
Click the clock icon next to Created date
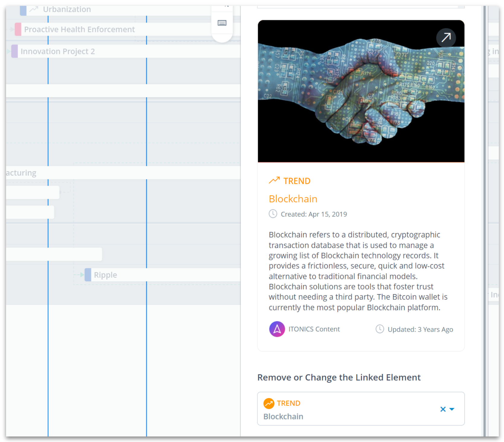click(273, 214)
